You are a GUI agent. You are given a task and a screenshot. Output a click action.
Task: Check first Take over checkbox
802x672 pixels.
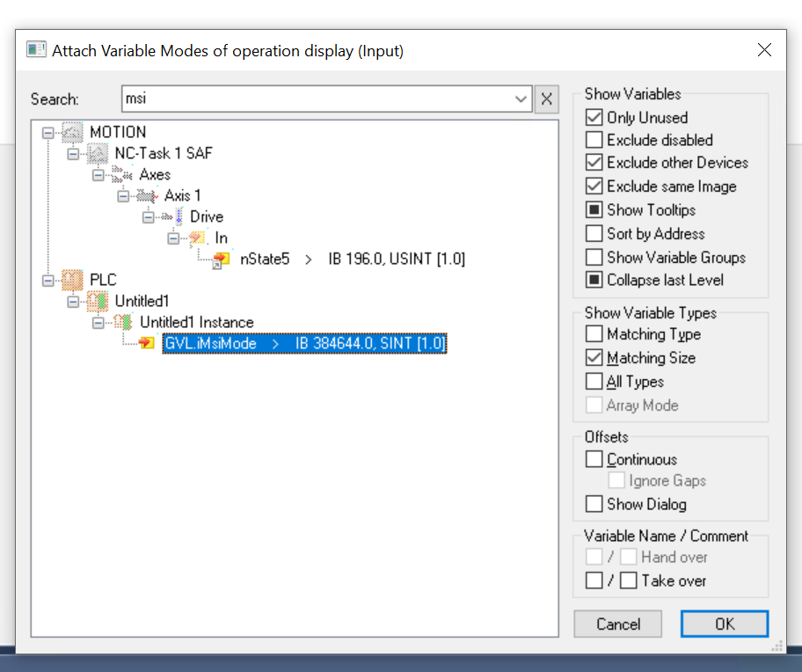[x=594, y=581]
